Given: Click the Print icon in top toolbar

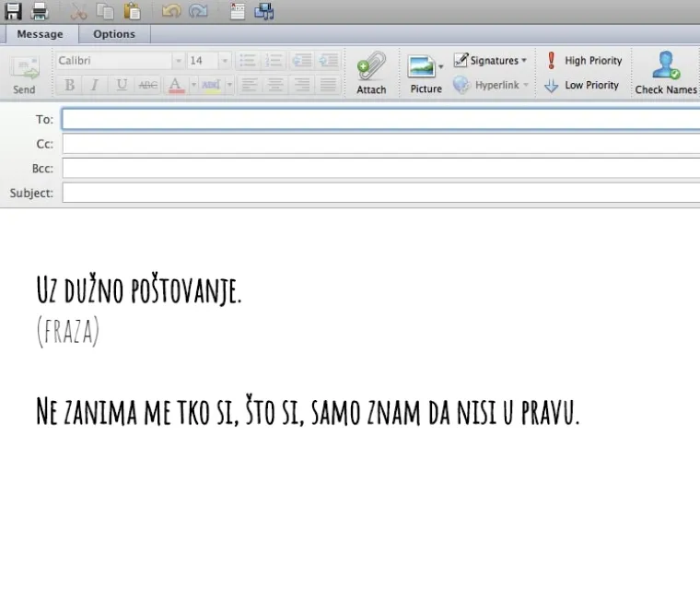Looking at the screenshot, I should [40, 11].
